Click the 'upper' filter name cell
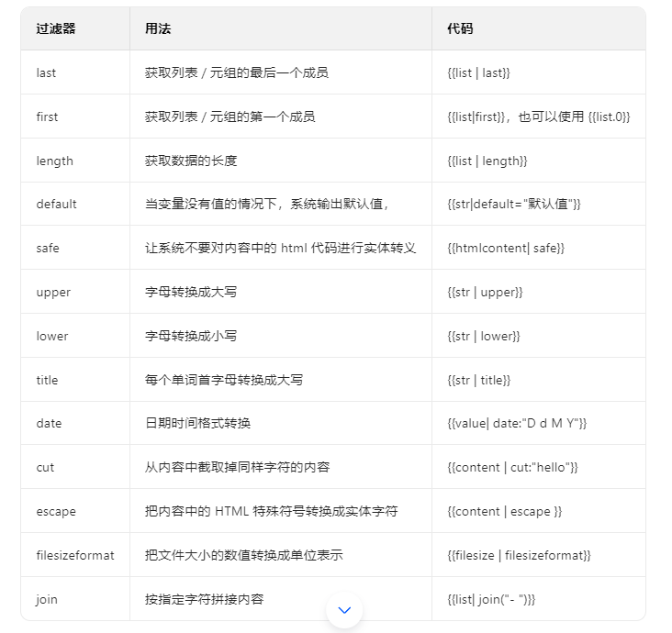The height and width of the screenshot is (633, 672). 53,292
